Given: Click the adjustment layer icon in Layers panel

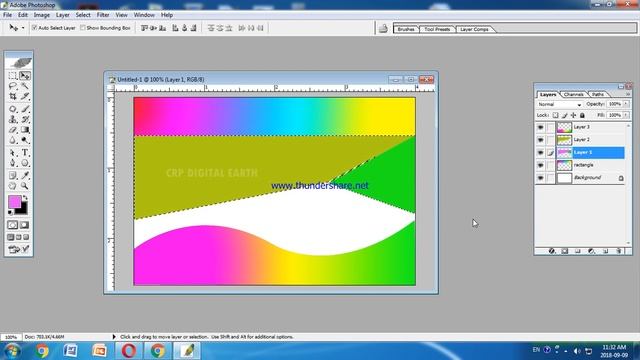Looking at the screenshot, I should pos(591,251).
